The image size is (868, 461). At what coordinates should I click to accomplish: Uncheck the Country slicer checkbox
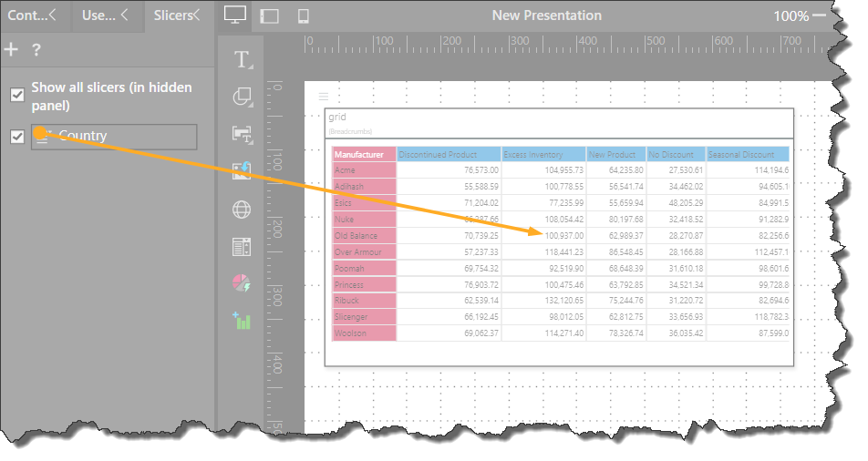coord(17,136)
